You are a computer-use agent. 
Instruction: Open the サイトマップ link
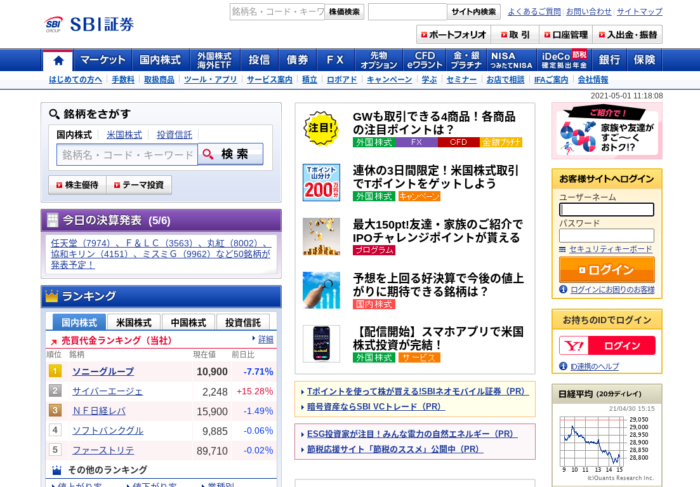pos(639,12)
